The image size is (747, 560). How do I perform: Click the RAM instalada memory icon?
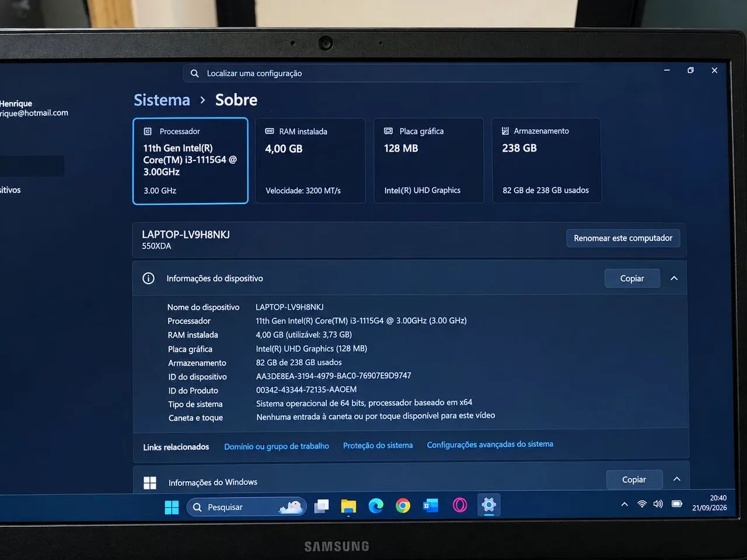270,131
